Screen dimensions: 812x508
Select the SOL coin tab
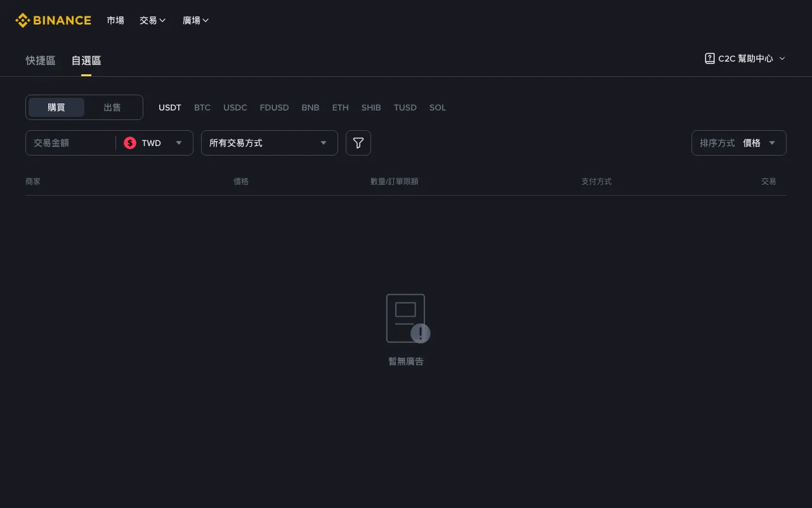click(438, 107)
